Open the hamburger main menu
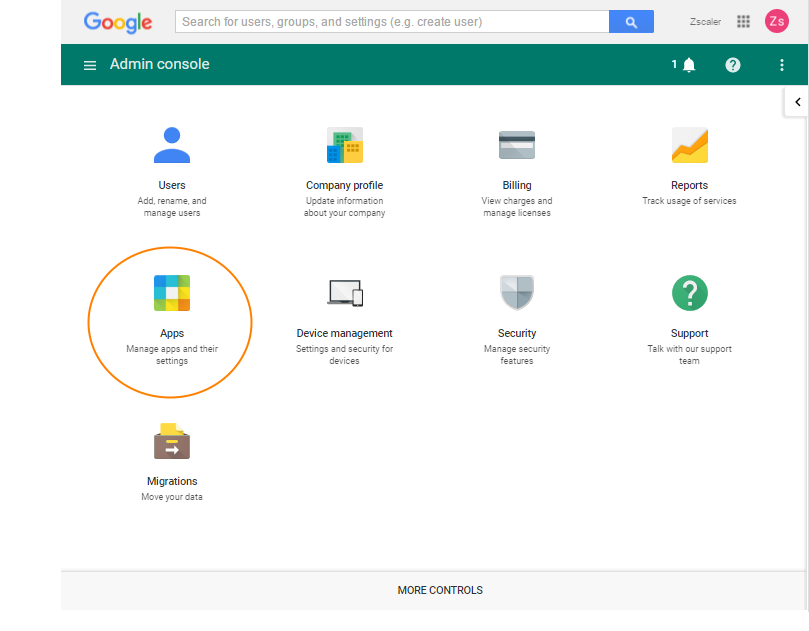 pos(90,65)
